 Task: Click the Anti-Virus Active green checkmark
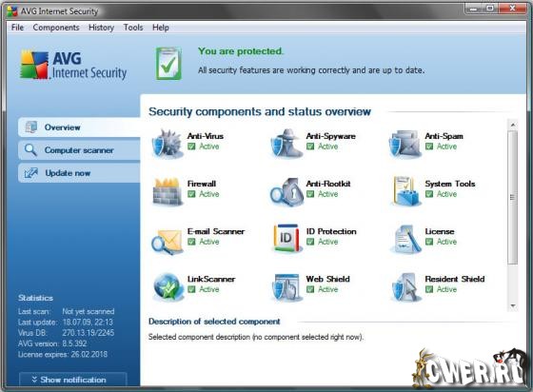[x=191, y=147]
